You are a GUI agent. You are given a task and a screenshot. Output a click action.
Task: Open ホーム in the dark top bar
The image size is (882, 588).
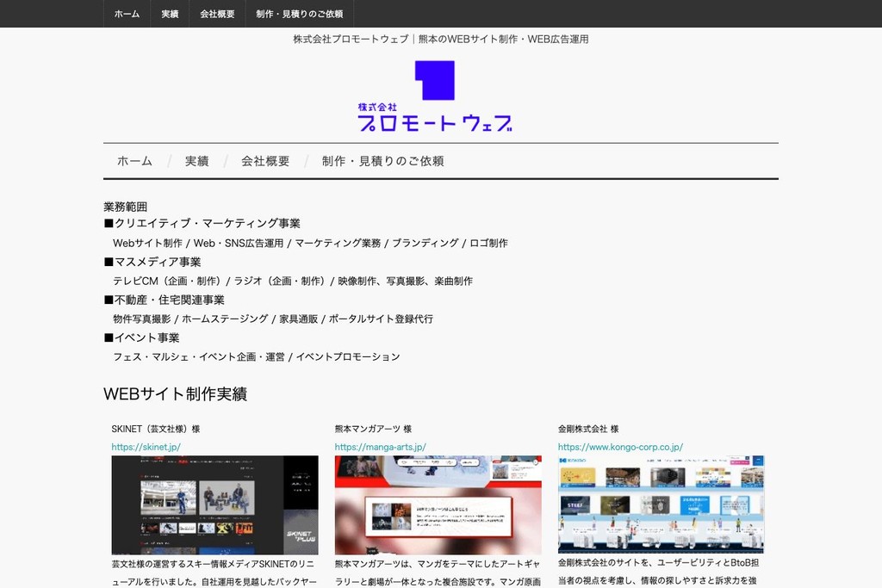(x=127, y=14)
